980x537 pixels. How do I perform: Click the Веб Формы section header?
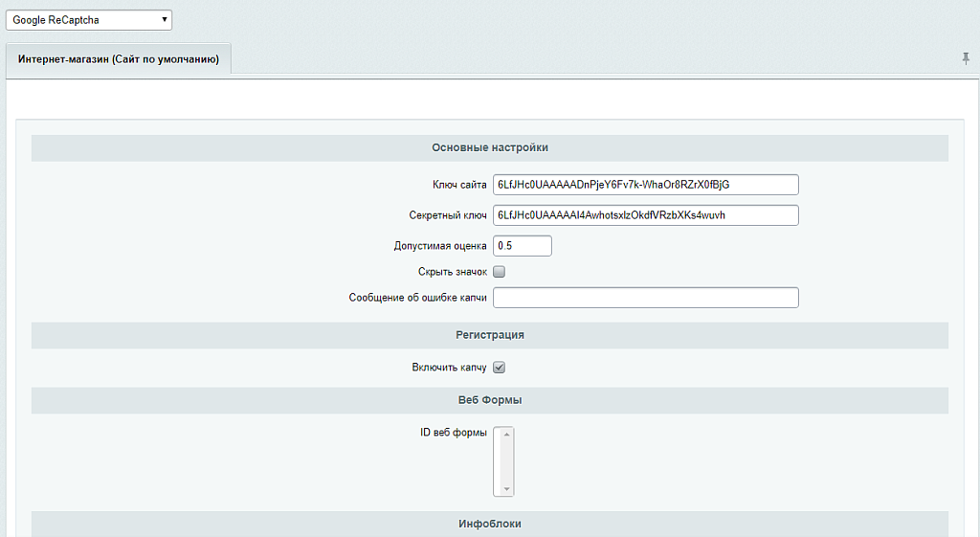pyautogui.click(x=489, y=399)
